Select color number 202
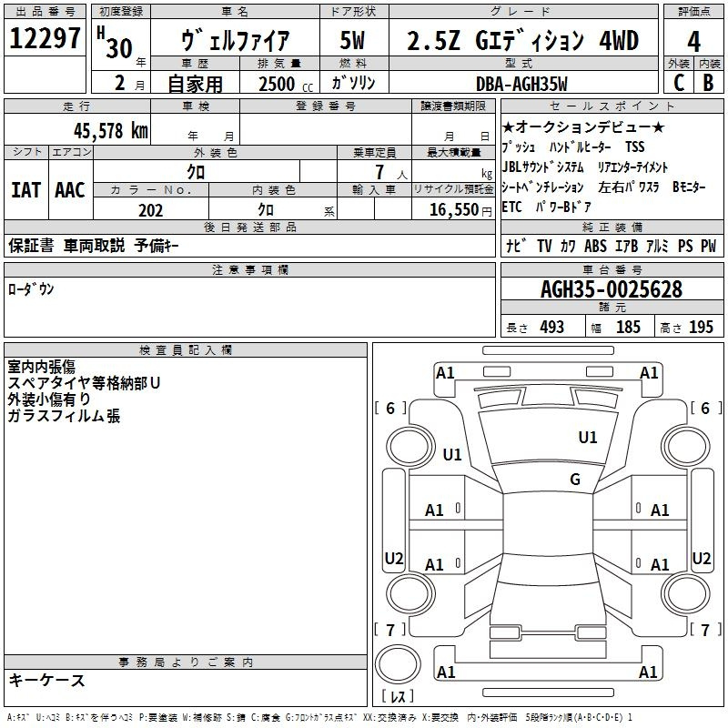The width and height of the screenshot is (728, 728). coord(150,210)
